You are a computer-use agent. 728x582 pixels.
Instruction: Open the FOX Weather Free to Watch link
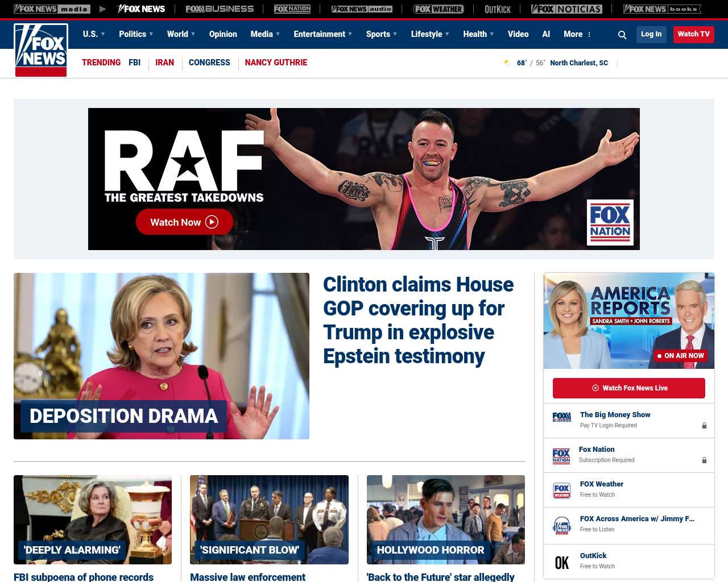(602, 484)
